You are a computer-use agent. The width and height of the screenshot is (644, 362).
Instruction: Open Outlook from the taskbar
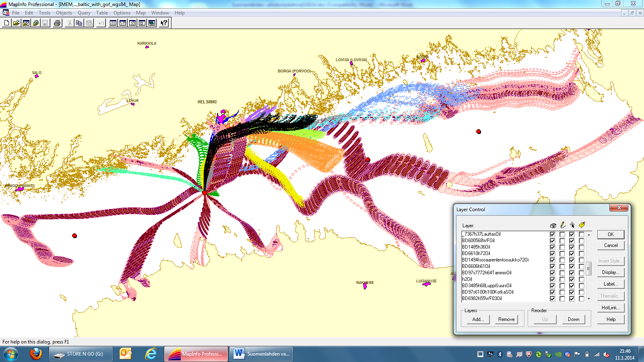[126, 354]
